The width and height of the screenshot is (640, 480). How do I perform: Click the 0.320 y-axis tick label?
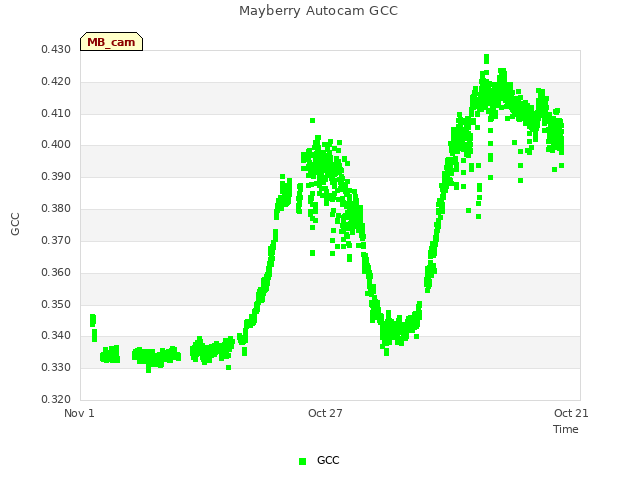pyautogui.click(x=56, y=399)
